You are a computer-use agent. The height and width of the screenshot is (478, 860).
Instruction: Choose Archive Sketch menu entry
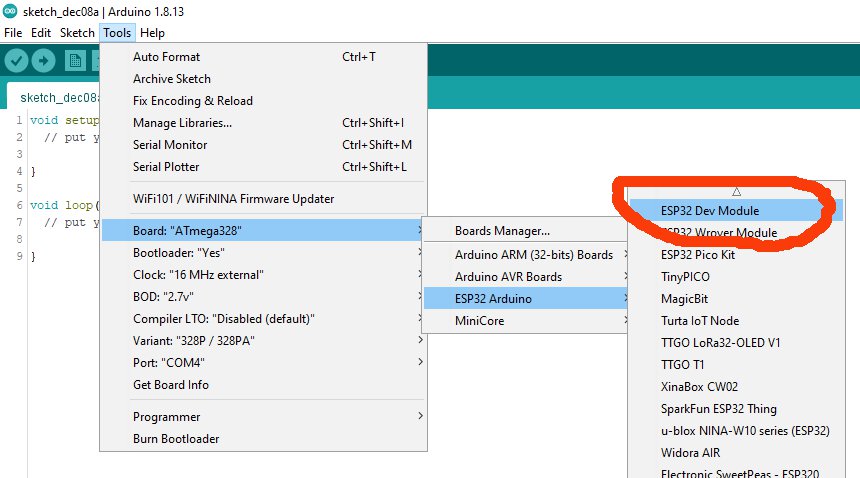pyautogui.click(x=263, y=78)
